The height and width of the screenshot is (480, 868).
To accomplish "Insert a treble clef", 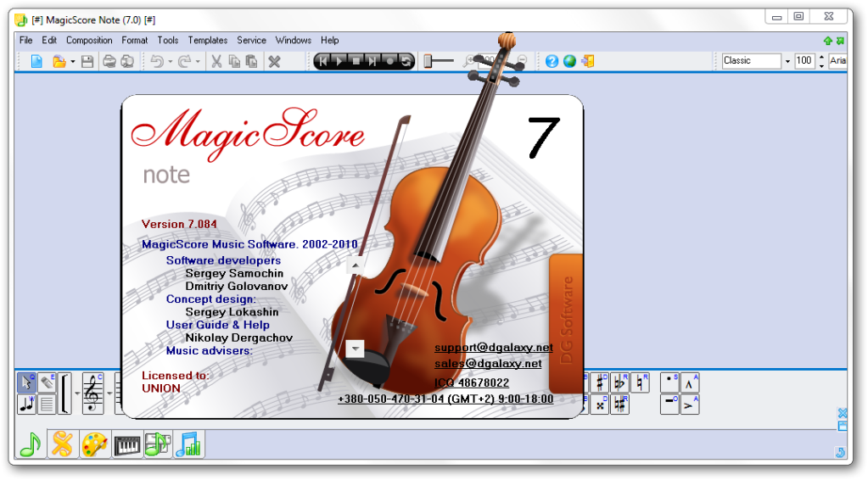I will [x=93, y=393].
